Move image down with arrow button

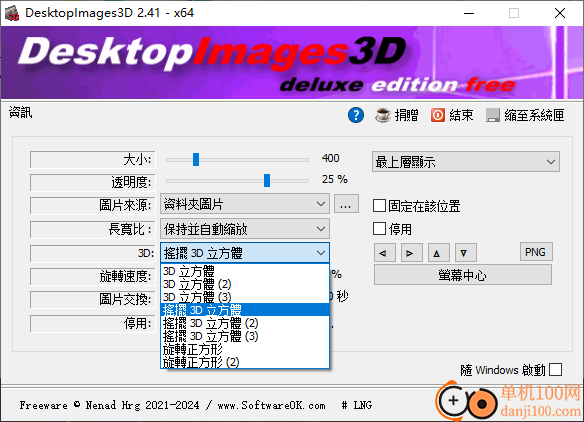tap(466, 253)
